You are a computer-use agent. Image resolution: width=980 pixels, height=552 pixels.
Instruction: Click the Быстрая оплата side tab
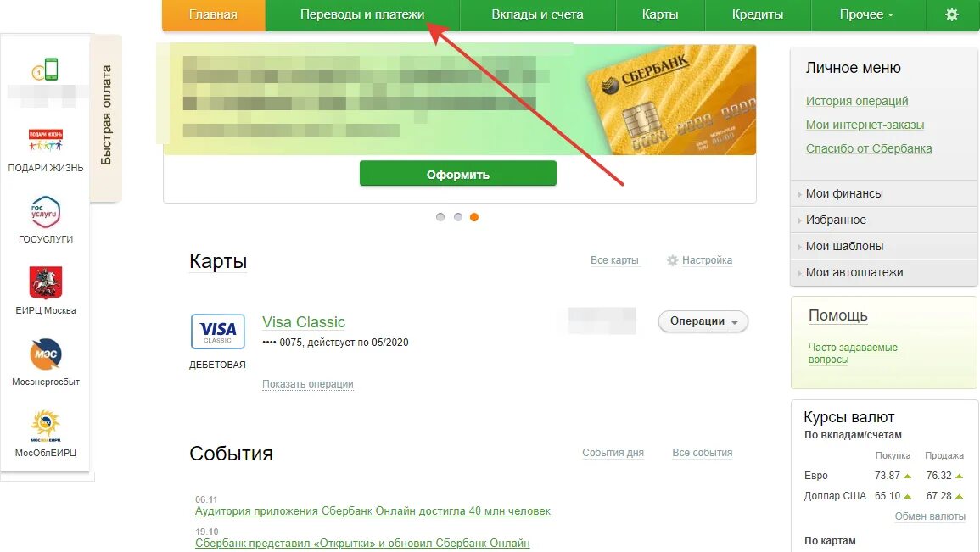click(x=105, y=115)
